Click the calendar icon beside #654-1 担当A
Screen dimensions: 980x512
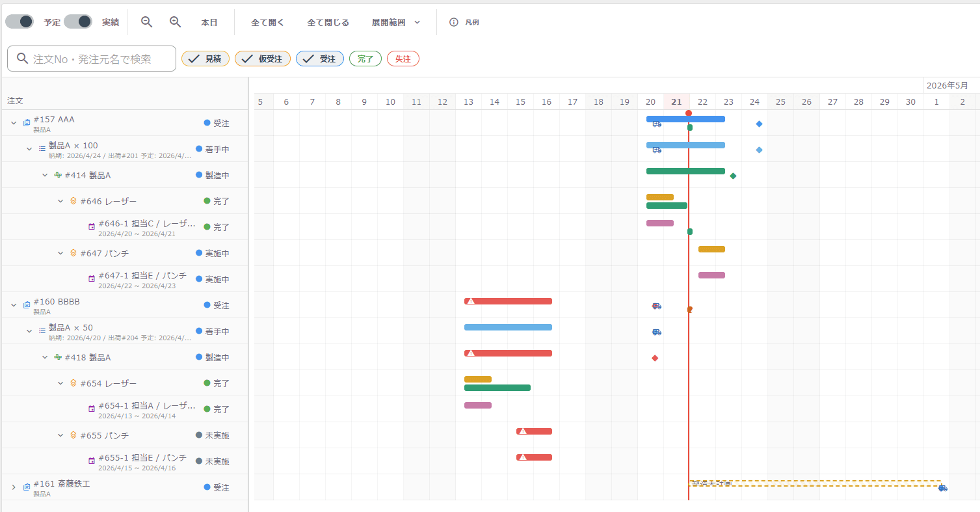tap(92, 409)
